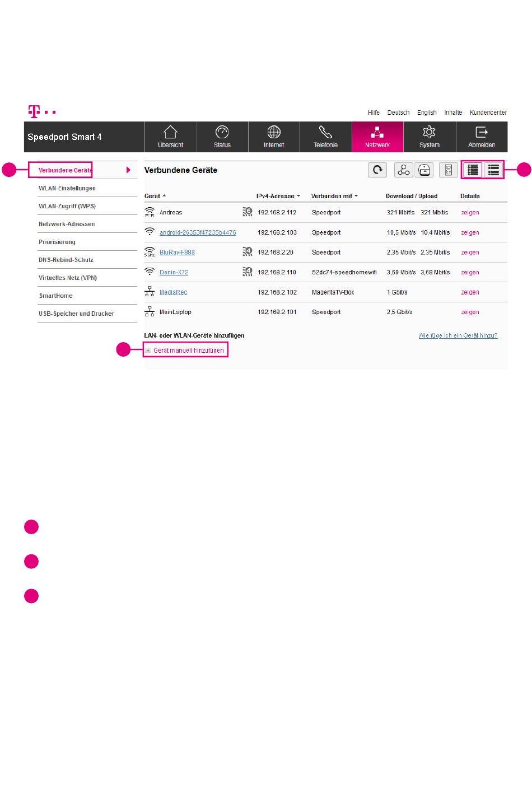The image size is (532, 785).
Task: Click IP address 192.168.2.101
Action: click(x=277, y=312)
